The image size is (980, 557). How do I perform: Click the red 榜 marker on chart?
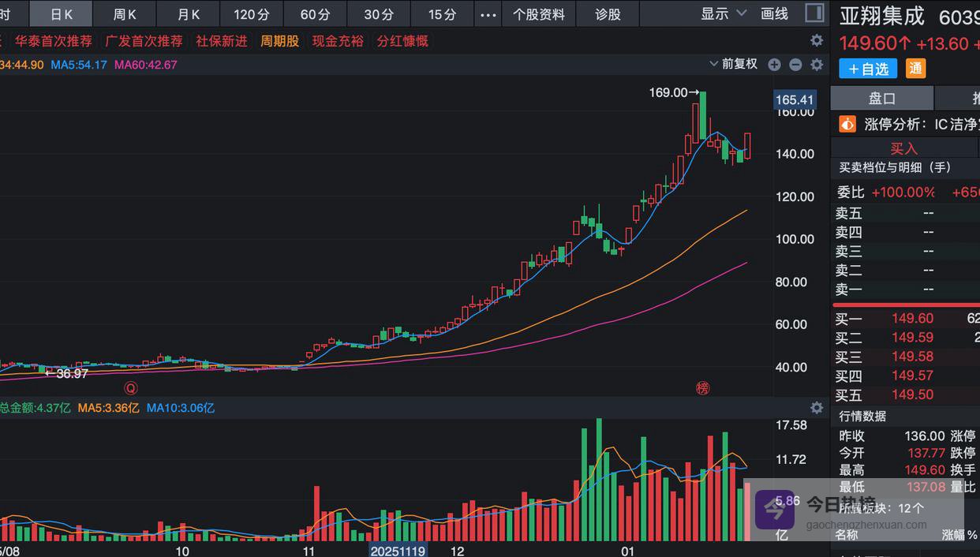[702, 387]
